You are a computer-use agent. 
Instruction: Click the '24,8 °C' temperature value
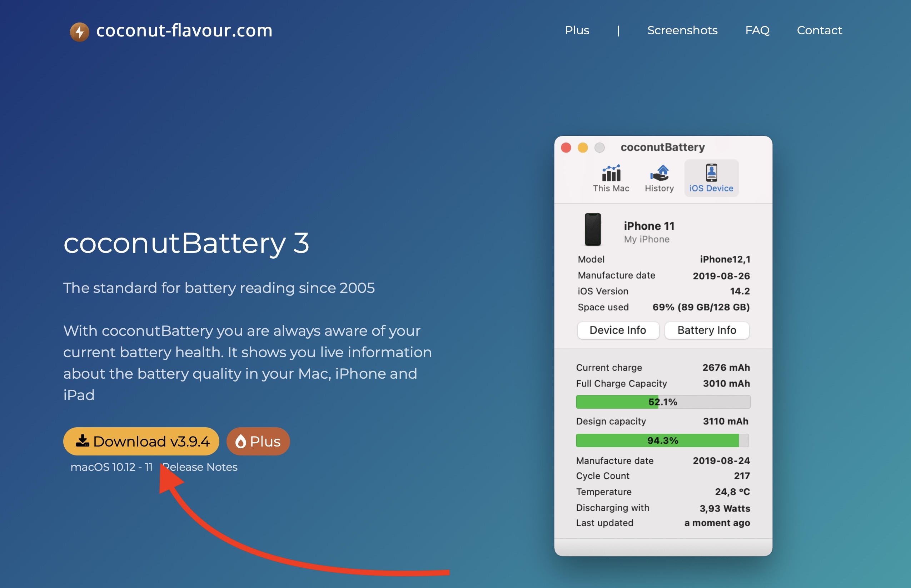(732, 492)
